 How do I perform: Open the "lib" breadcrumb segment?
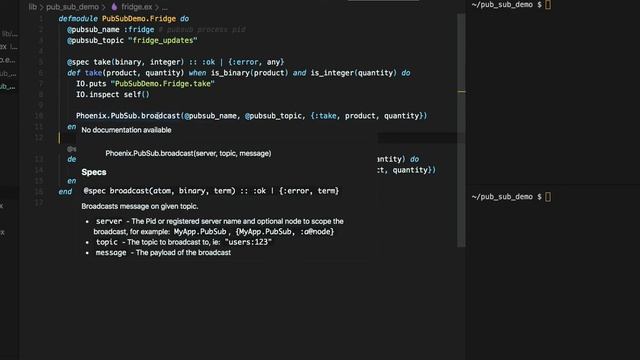pyautogui.click(x=33, y=7)
